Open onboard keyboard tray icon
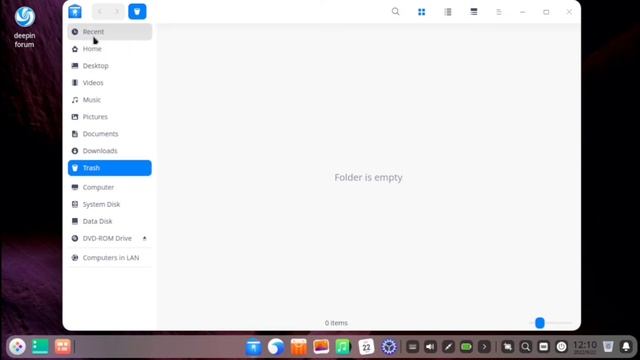This screenshot has height=360, width=640. [x=412, y=347]
